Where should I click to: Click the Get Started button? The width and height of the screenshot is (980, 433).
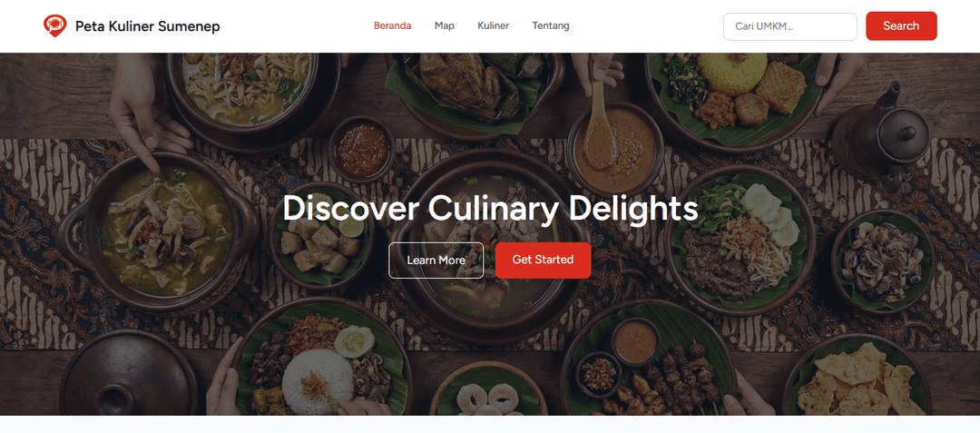point(544,260)
